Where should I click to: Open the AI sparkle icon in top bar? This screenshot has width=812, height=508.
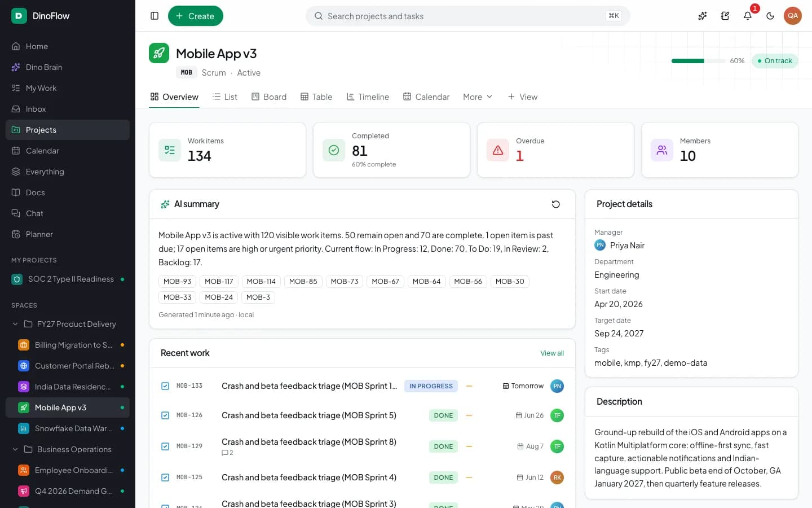coord(703,16)
